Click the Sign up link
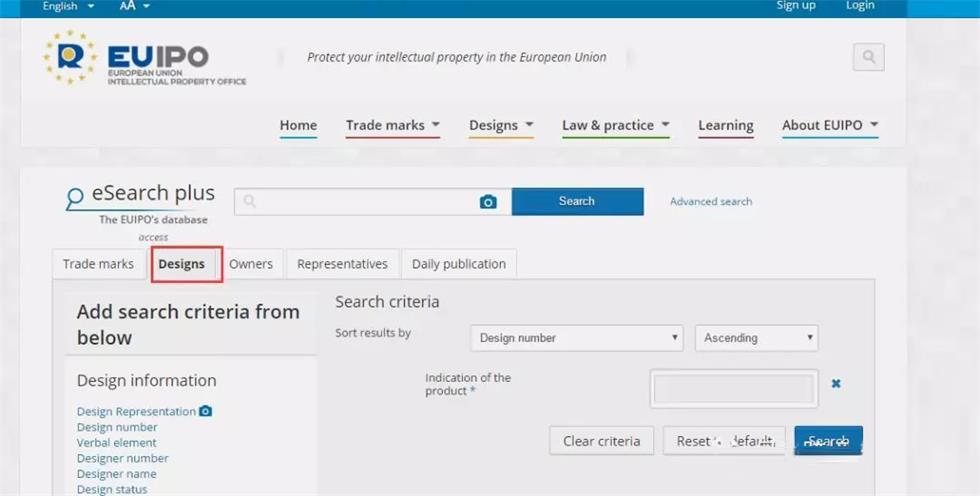Viewport: 980px width, 496px height. tap(796, 6)
